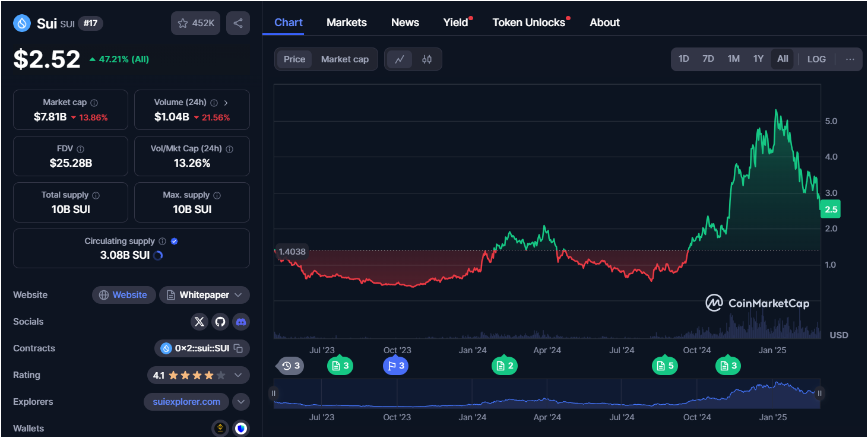868x438 pixels.
Task: Click the #17 rank badge
Action: tap(90, 24)
